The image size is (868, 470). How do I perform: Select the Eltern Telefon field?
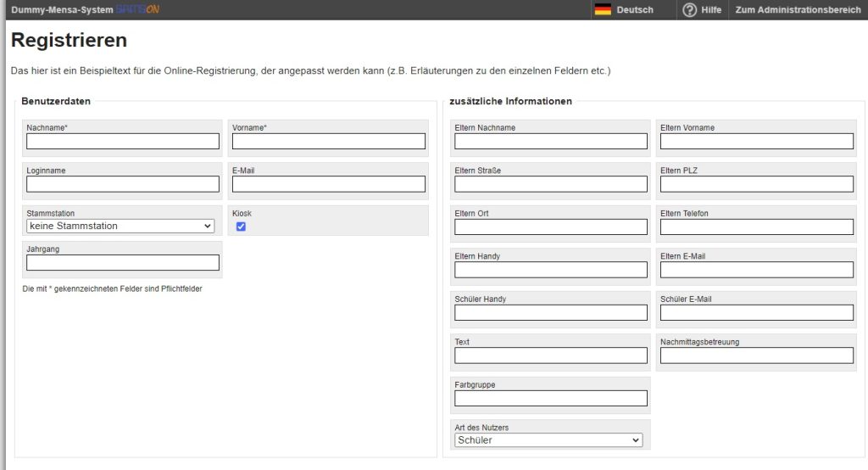click(x=757, y=227)
